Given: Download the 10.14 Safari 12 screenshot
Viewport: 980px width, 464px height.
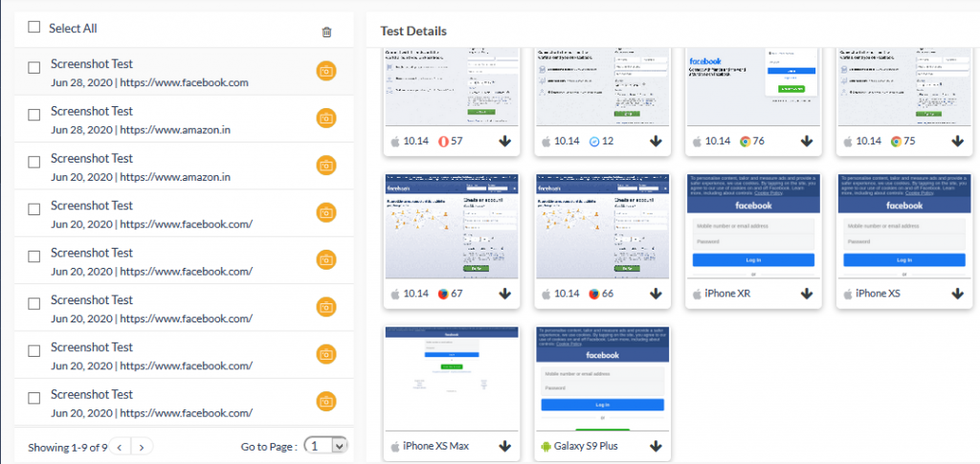Looking at the screenshot, I should (656, 142).
